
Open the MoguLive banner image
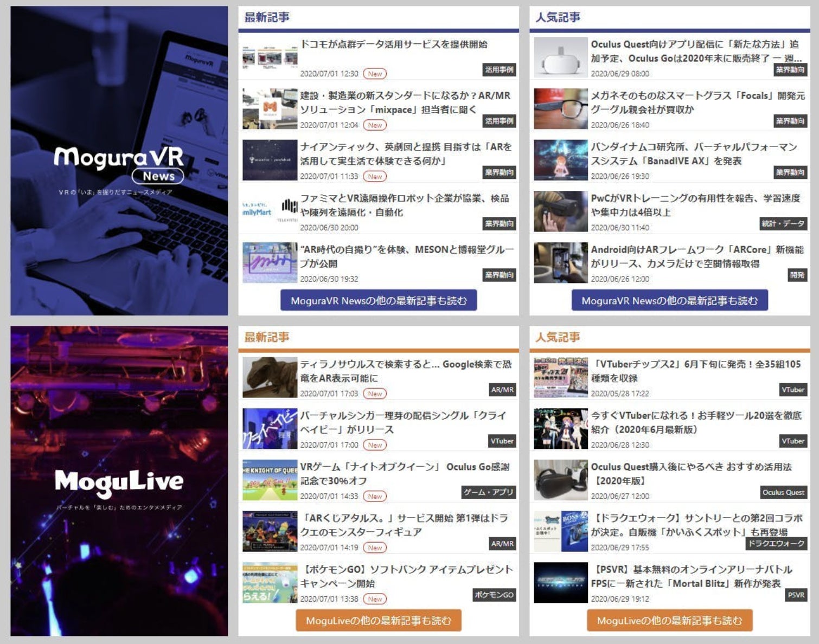click(x=119, y=480)
